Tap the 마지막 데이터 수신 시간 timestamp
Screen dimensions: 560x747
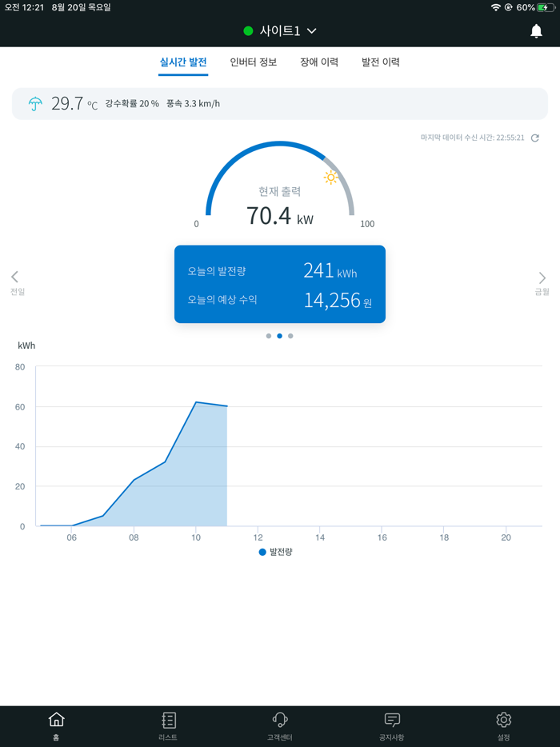[472, 138]
